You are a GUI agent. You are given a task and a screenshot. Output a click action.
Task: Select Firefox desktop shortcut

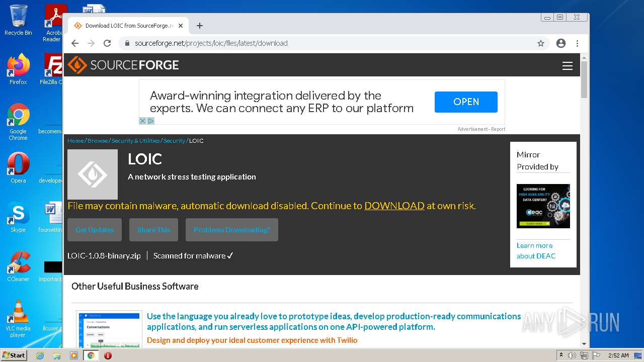point(18,69)
